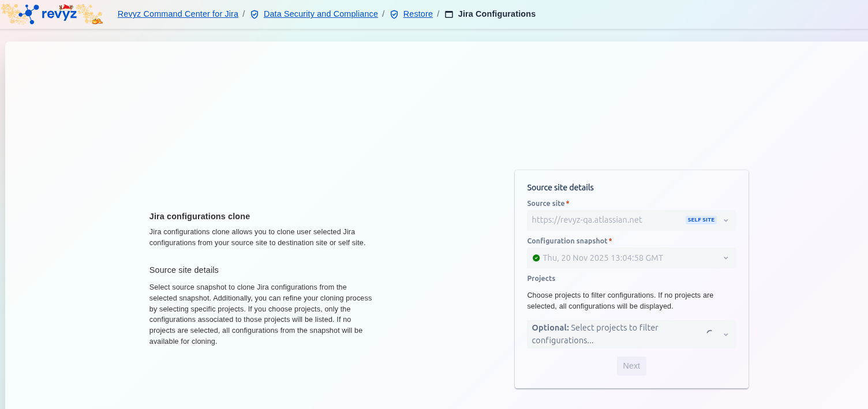Click the Revyz logo

point(52,14)
